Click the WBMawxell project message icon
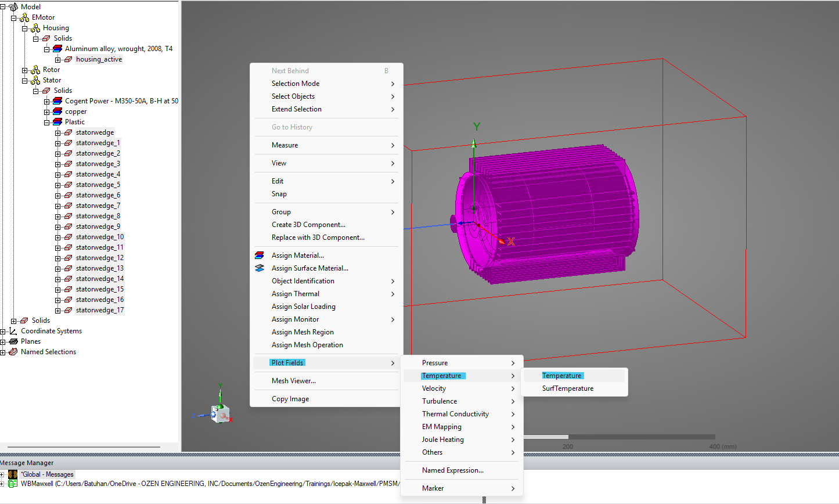This screenshot has width=839, height=504. (13, 484)
